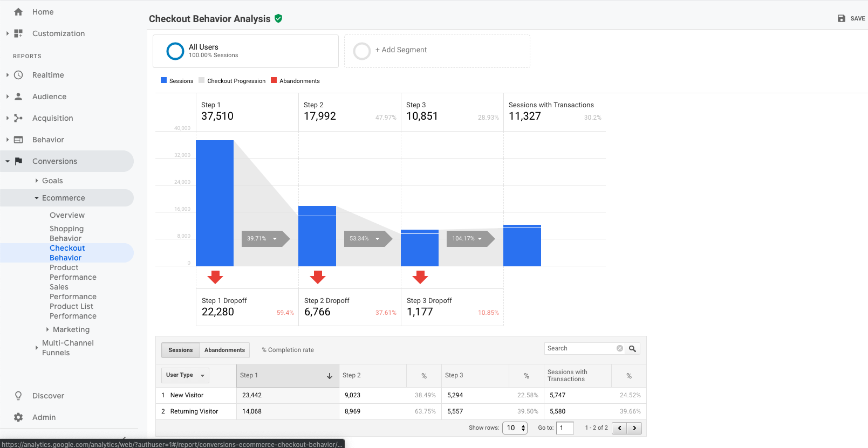868x448 pixels.
Task: Click New Visitor row label
Action: (187, 395)
